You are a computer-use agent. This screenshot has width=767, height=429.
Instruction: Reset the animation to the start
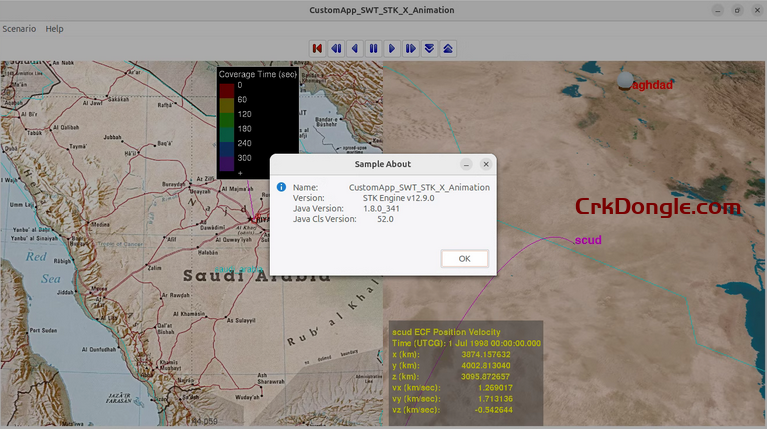[x=317, y=47]
